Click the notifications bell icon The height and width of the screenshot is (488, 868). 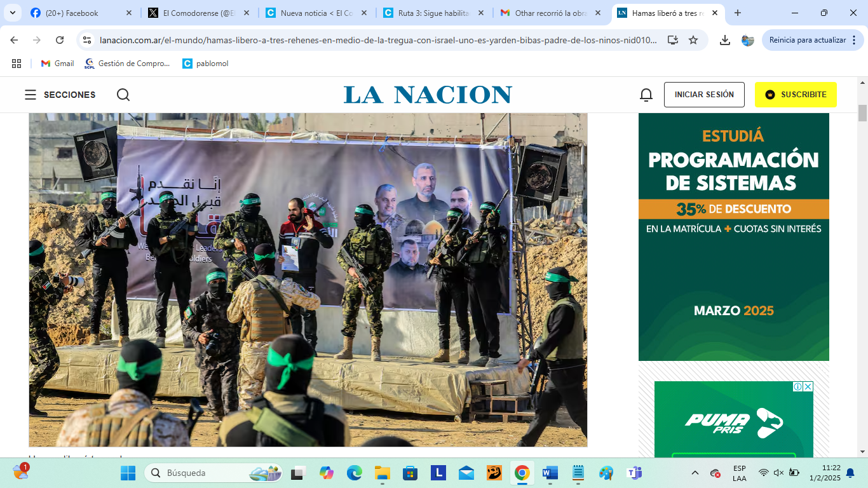[646, 95]
